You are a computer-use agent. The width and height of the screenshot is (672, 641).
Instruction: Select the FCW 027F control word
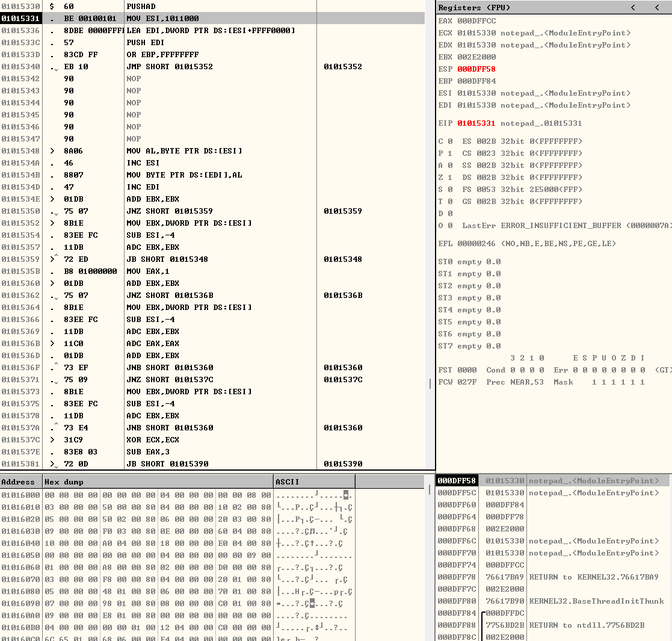pos(457,382)
